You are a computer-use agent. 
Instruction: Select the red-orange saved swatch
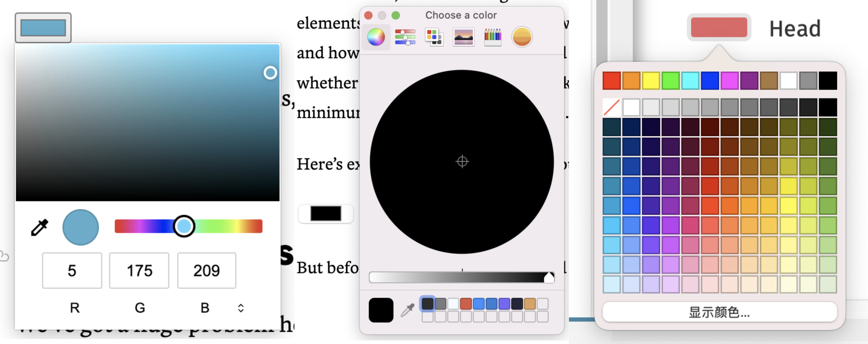tap(466, 304)
